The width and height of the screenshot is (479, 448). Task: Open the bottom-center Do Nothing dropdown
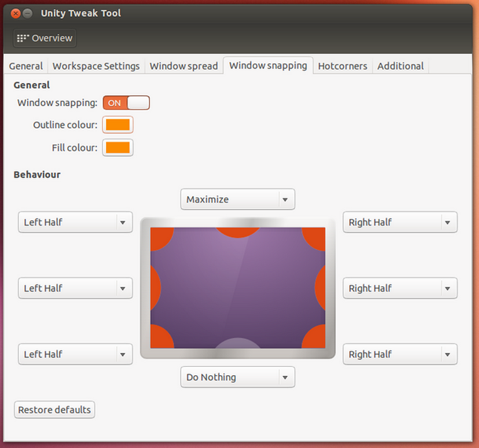(238, 377)
